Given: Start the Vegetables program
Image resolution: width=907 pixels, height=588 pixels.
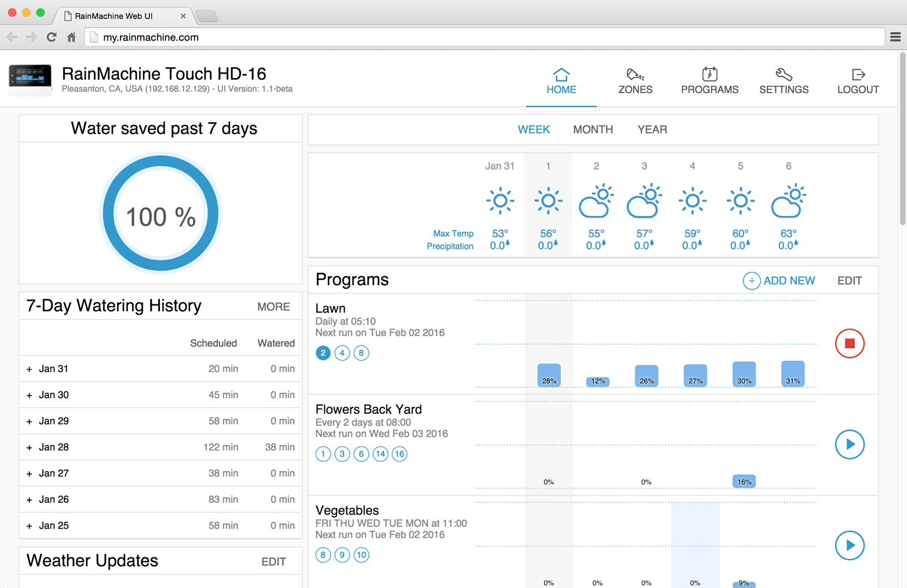Looking at the screenshot, I should [850, 545].
